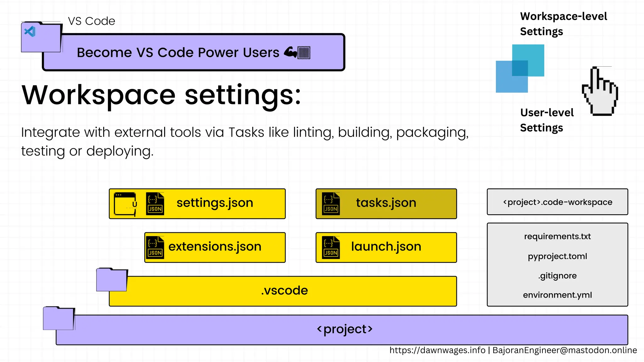Image resolution: width=644 pixels, height=362 pixels.
Task: Click the flexed bicep emoji in banner
Action: click(290, 52)
